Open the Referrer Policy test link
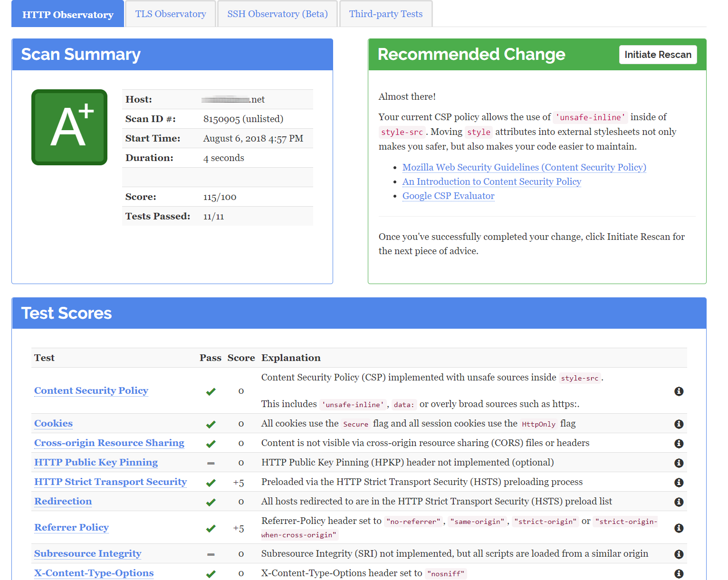The image size is (728, 580). 72,527
